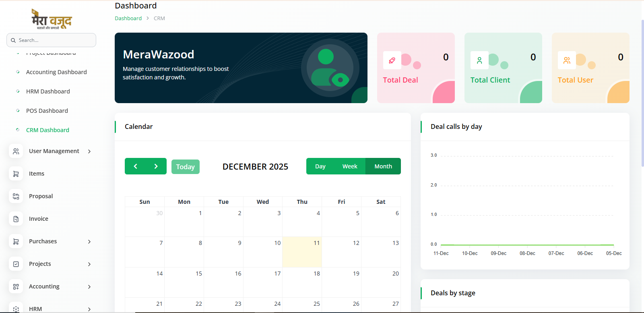
Task: Expand the User Management submenu
Action: click(x=89, y=151)
